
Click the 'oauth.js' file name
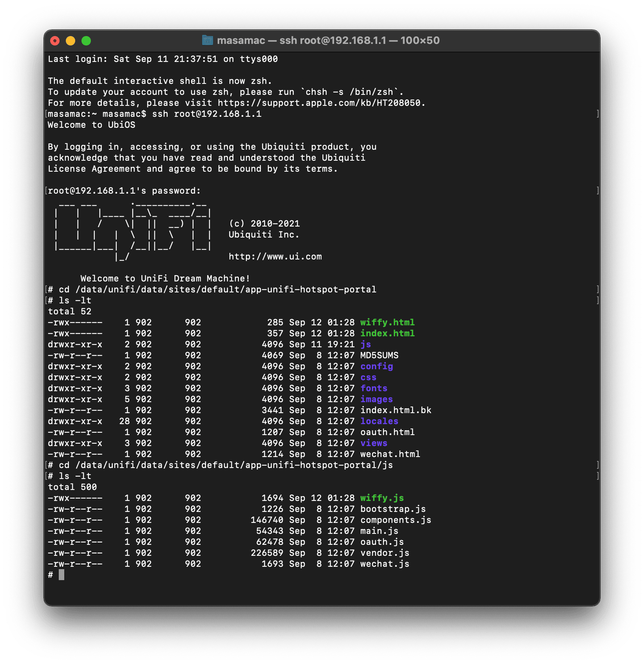[382, 542]
